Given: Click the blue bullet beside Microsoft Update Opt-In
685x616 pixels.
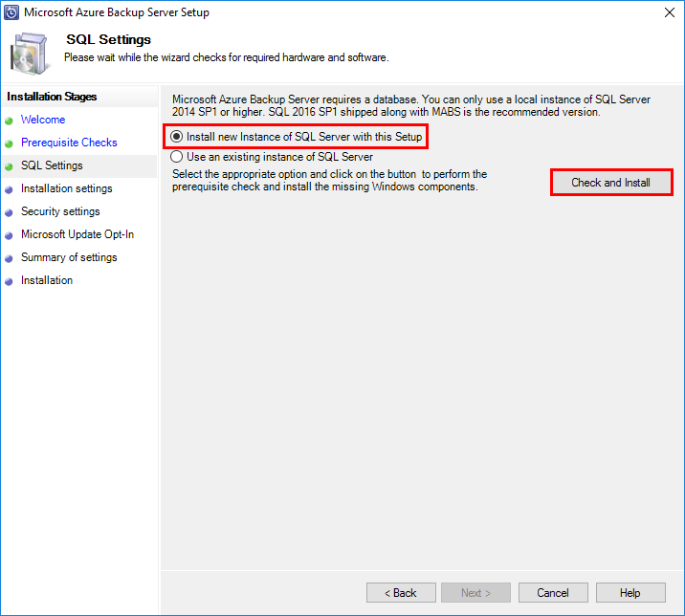Looking at the screenshot, I should tap(9, 235).
